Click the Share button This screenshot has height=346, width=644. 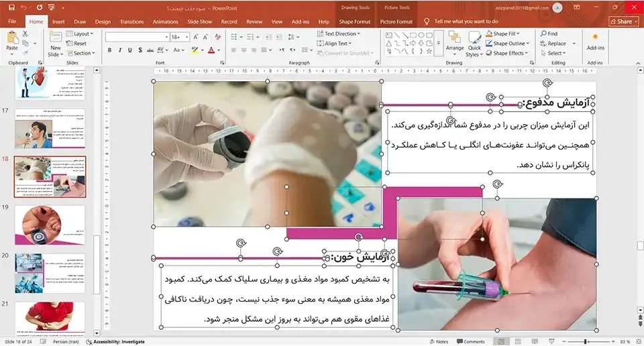point(625,21)
